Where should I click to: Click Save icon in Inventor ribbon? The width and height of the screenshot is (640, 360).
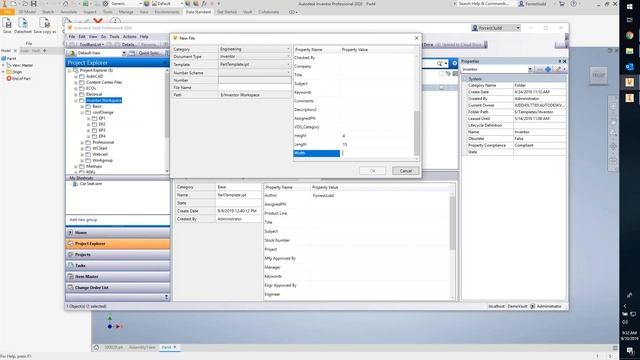click(x=7, y=24)
